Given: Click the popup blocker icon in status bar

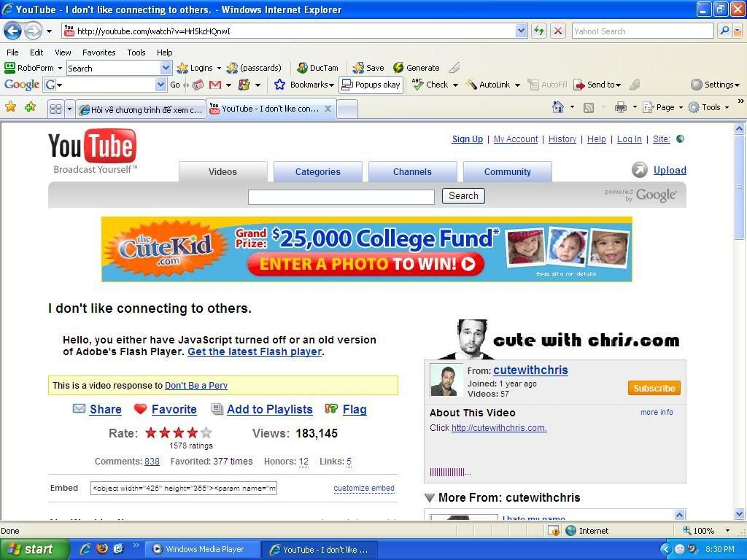Looking at the screenshot, I should pos(554,531).
